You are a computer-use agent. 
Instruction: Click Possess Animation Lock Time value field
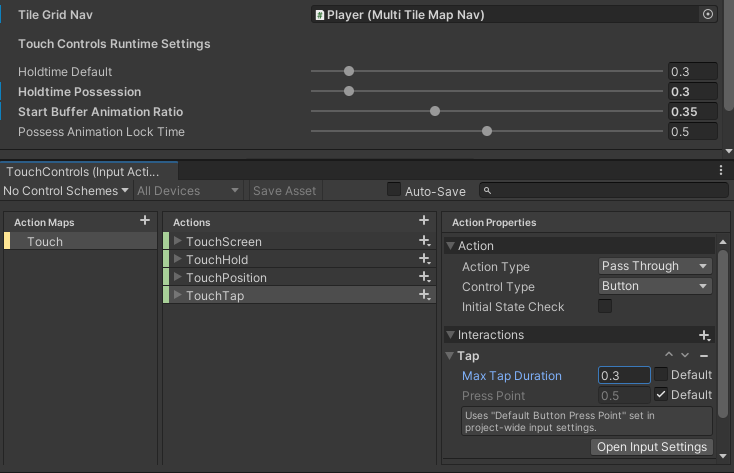click(692, 132)
